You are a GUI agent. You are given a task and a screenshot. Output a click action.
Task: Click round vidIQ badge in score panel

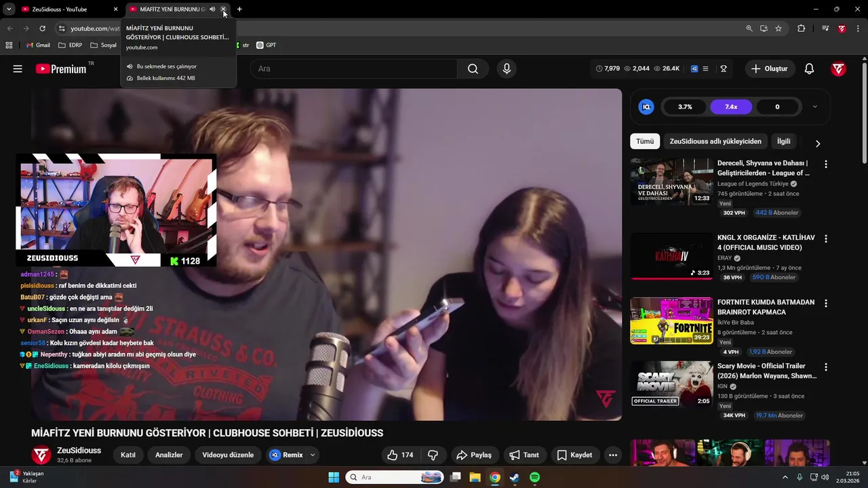pos(646,106)
